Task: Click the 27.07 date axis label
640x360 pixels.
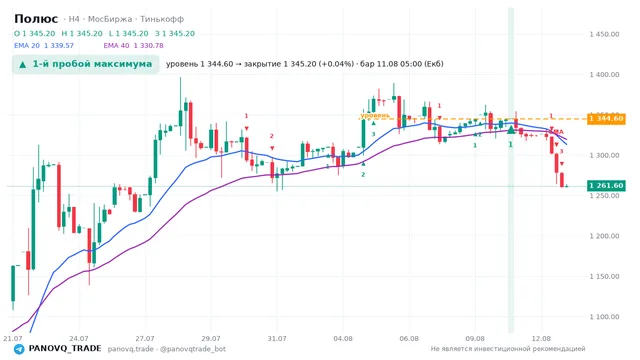Action: pos(145,339)
